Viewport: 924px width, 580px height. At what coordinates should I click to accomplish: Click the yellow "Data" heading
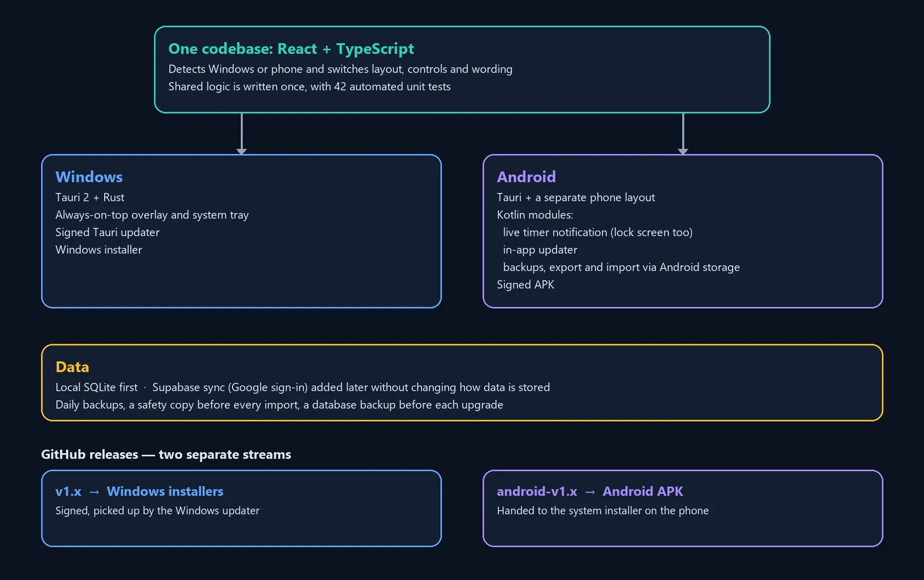click(x=72, y=367)
